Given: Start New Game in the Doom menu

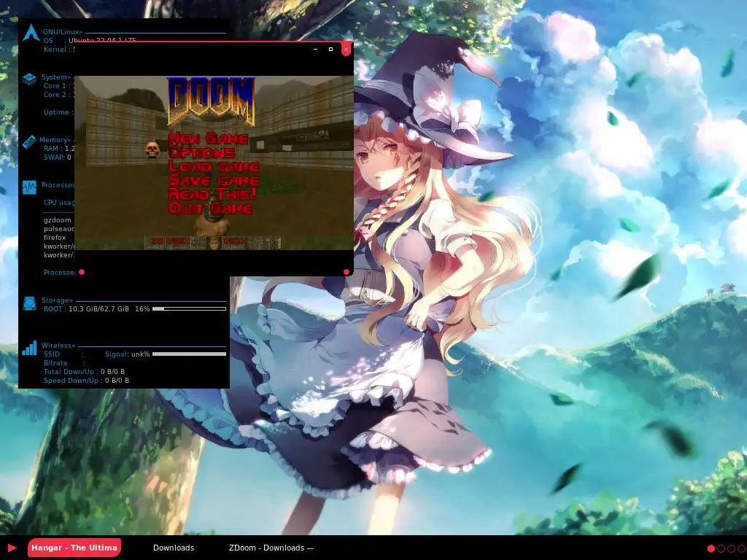Looking at the screenshot, I should (x=208, y=139).
